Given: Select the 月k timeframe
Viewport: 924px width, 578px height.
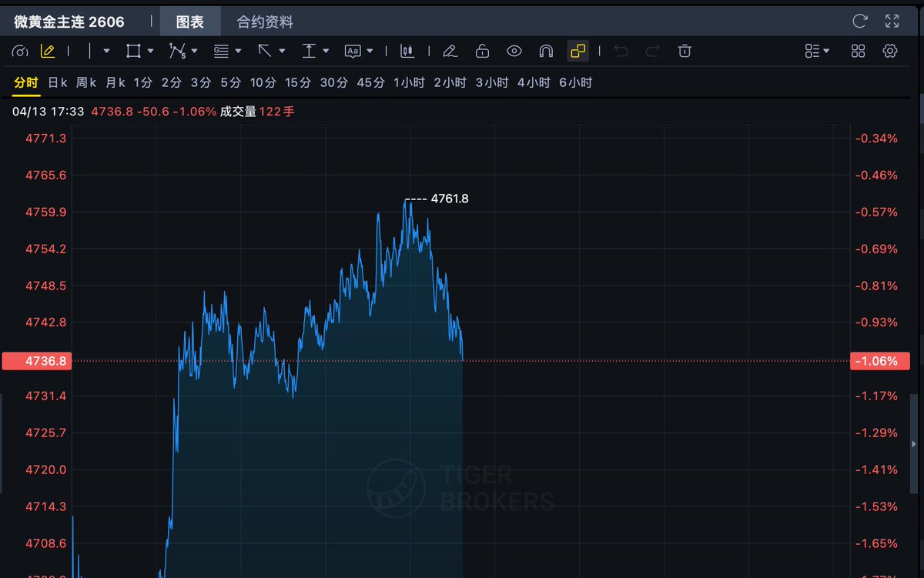Looking at the screenshot, I should click(x=115, y=82).
